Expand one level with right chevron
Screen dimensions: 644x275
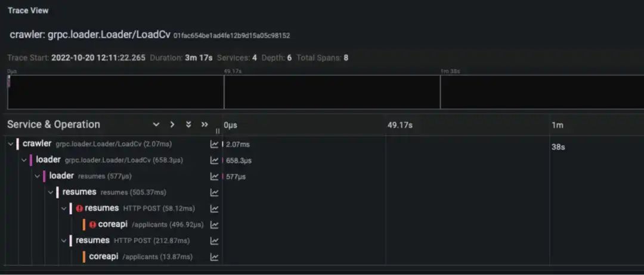pos(172,124)
